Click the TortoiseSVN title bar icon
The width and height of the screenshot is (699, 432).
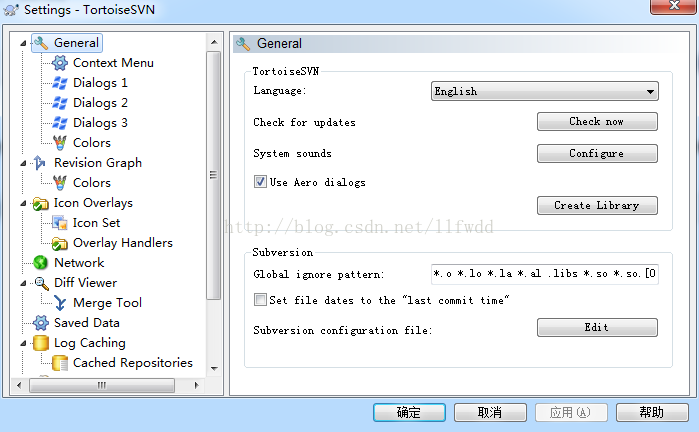pos(11,10)
